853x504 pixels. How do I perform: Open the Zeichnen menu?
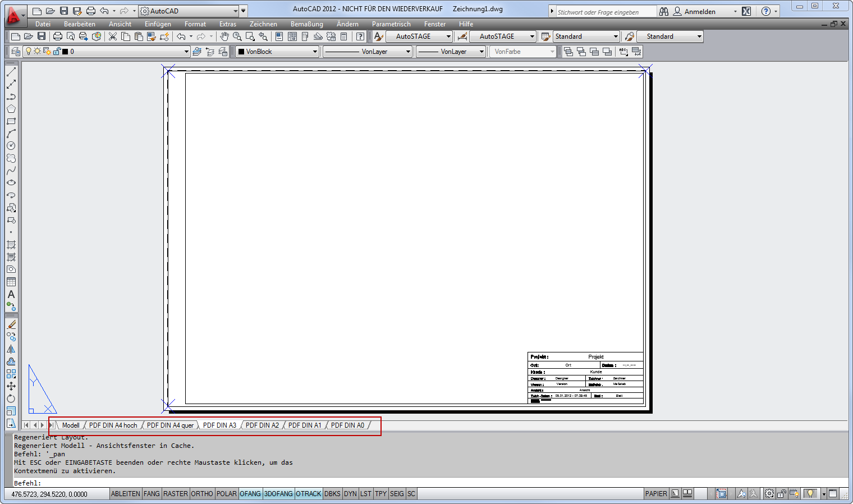(263, 24)
